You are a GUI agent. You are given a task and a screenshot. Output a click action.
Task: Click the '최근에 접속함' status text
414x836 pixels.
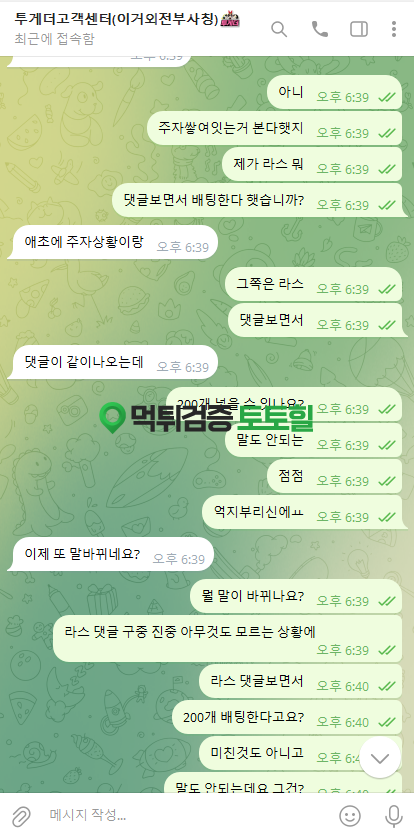click(x=54, y=39)
